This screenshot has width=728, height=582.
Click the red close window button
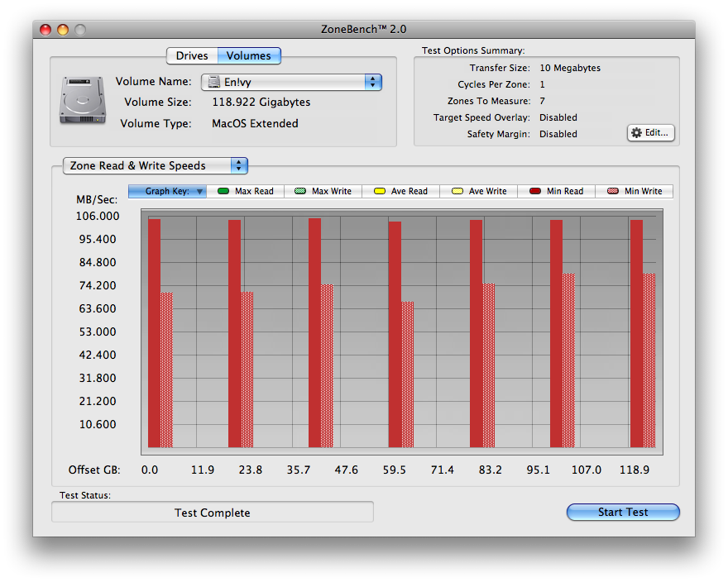click(x=45, y=30)
